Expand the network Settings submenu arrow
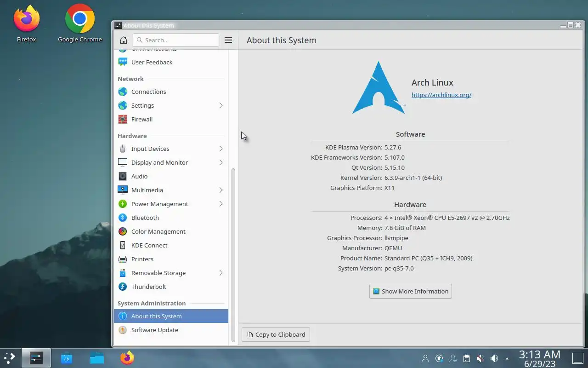Image resolution: width=588 pixels, height=368 pixels. (x=221, y=105)
